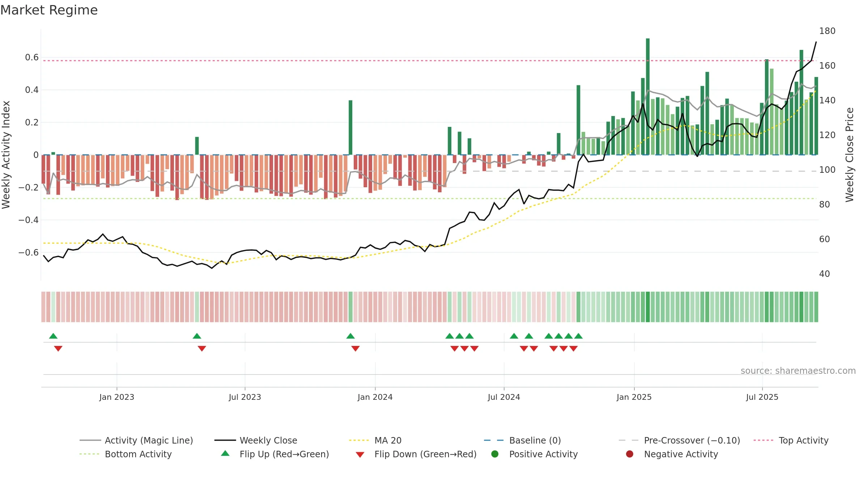Click the Baseline (0) legend entry
Image resolution: width=868 pixels, height=488 pixels.
point(522,440)
